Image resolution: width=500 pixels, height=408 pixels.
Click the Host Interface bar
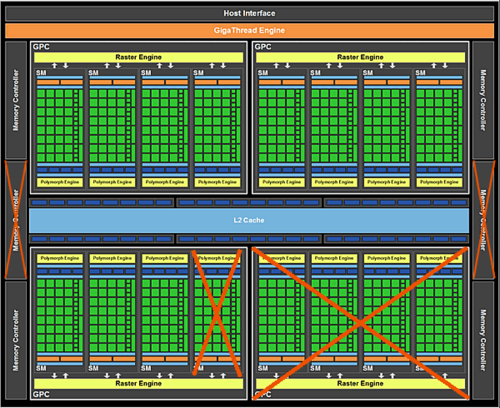click(249, 13)
